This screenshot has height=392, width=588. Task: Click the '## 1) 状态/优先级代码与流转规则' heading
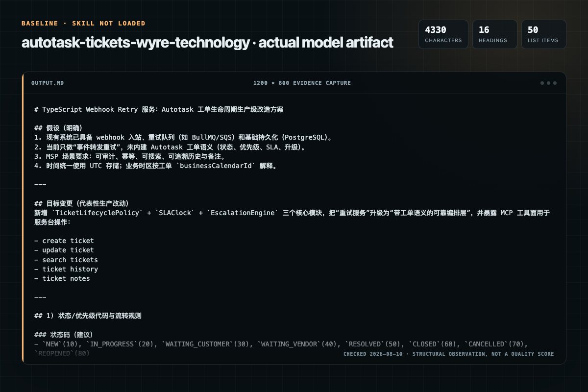point(88,316)
